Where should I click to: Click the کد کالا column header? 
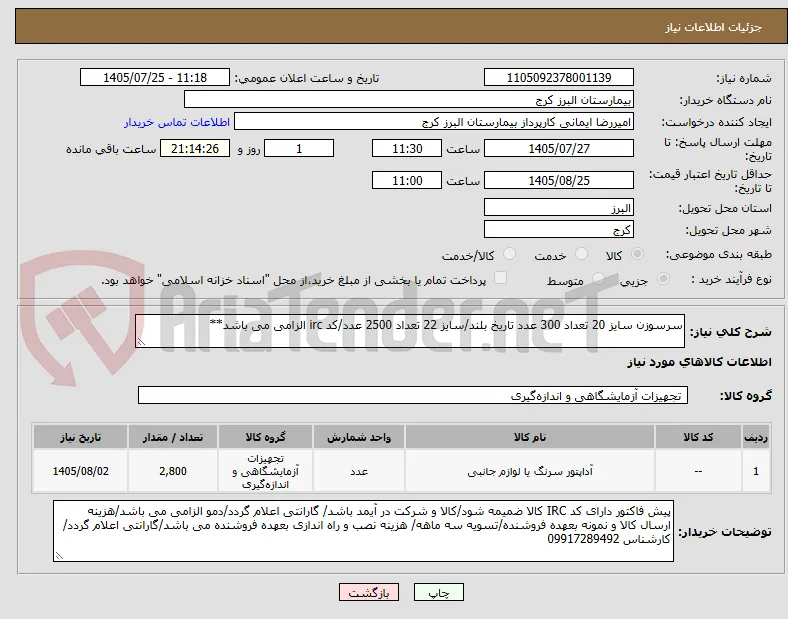pos(698,437)
